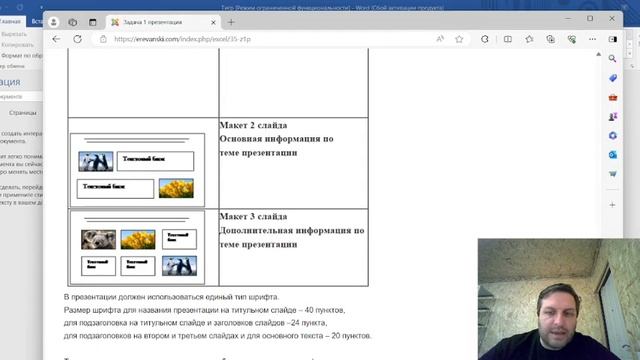
Task: Open the sidebar shopping cart icon
Action: [x=613, y=174]
